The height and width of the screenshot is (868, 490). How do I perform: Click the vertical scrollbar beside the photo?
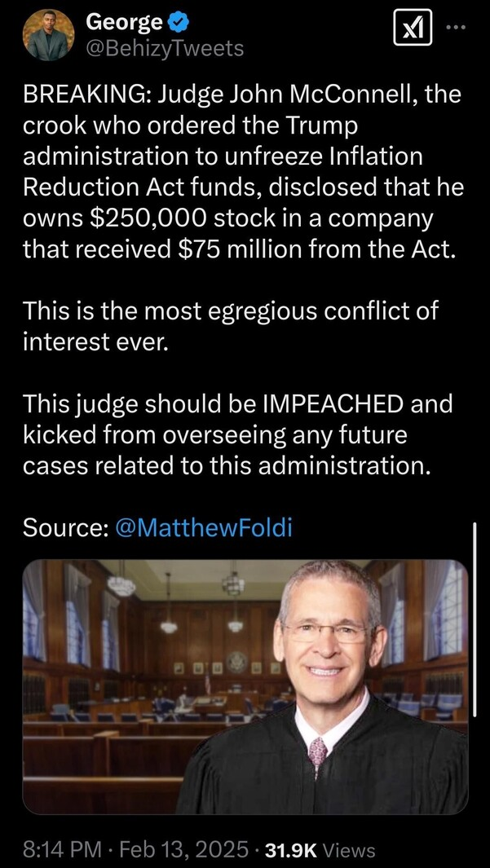(475, 619)
